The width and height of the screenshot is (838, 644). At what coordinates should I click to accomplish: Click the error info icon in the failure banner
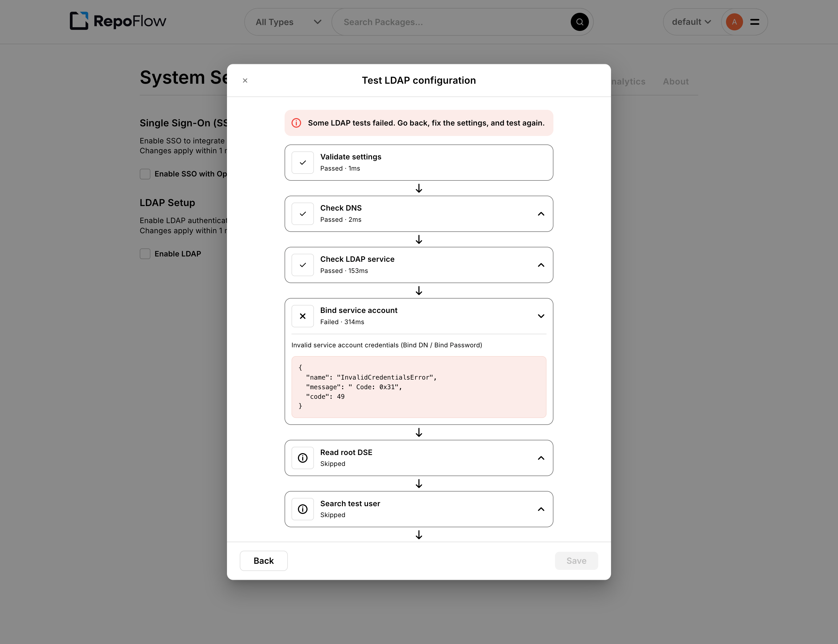pyautogui.click(x=297, y=123)
